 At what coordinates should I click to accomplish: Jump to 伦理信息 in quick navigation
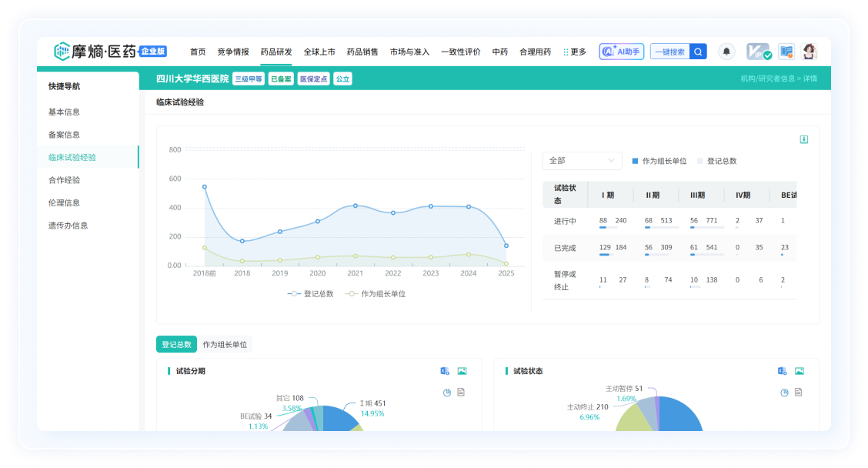pos(64,202)
